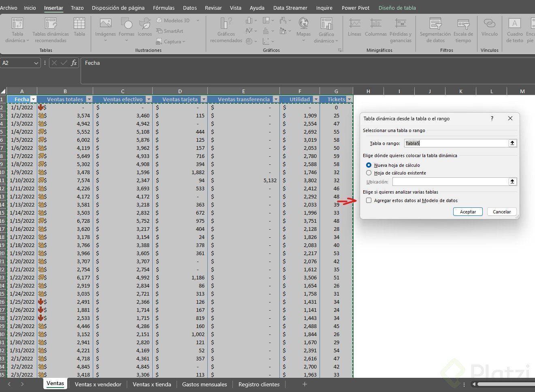535x392 pixels.
Task: Switch to the Fórmulas ribbon tab
Action: tap(164, 8)
